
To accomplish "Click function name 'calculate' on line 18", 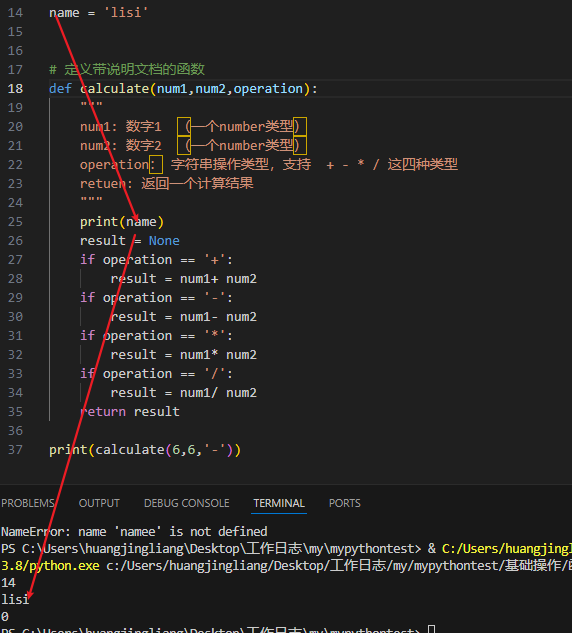I will pyautogui.click(x=115, y=88).
